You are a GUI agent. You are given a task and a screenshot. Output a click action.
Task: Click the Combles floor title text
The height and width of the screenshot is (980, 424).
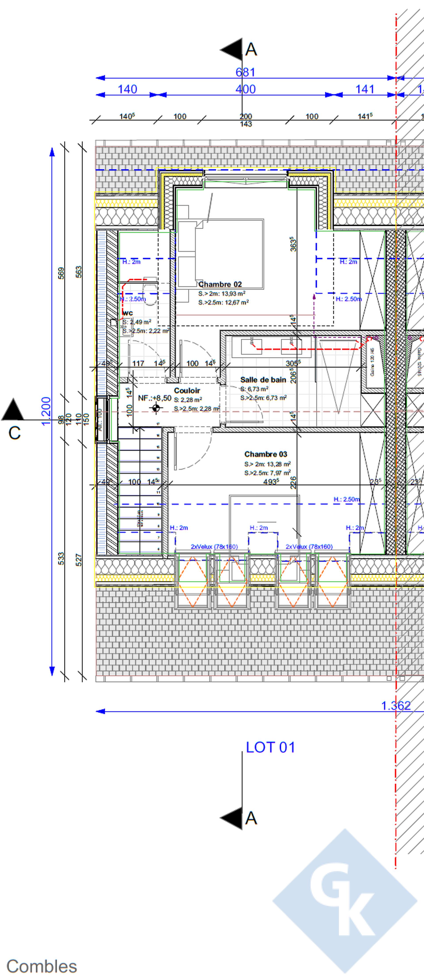42,966
